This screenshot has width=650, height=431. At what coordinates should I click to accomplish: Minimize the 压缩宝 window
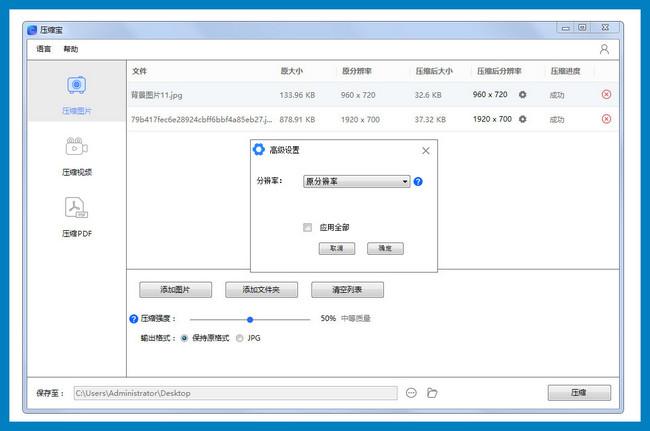point(565,28)
